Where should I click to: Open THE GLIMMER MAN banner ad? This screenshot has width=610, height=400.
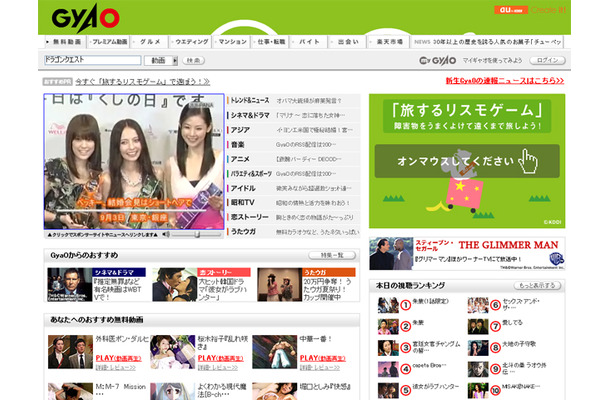point(467,254)
